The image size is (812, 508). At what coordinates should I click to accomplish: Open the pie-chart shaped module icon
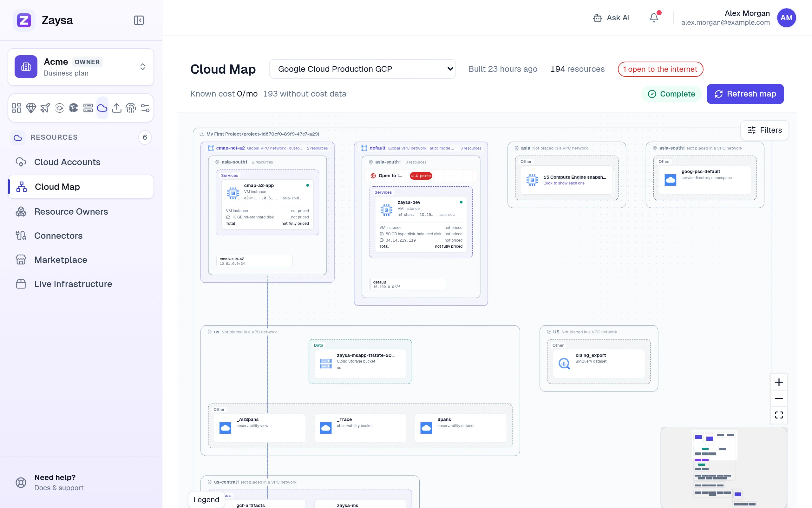(74, 108)
